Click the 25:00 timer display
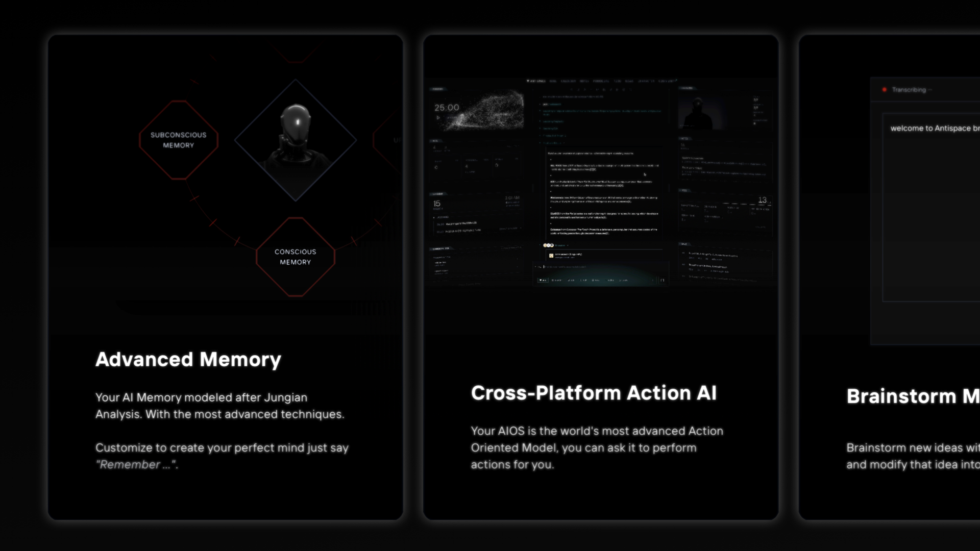980x551 pixels. (x=447, y=108)
